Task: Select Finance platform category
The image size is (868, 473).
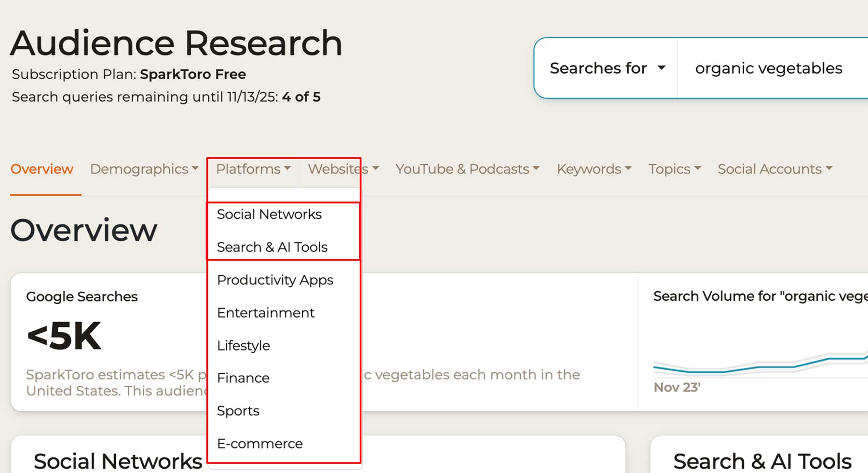Action: point(243,378)
